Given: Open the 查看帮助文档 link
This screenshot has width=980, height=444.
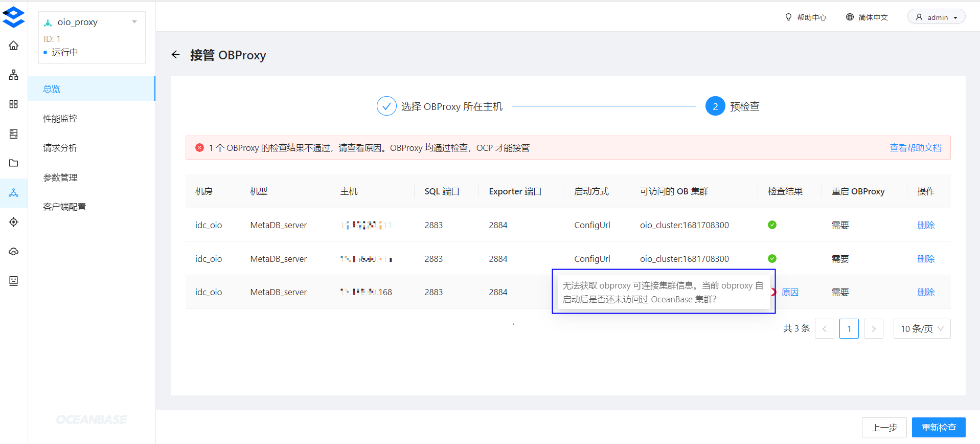Looking at the screenshot, I should click(x=916, y=148).
